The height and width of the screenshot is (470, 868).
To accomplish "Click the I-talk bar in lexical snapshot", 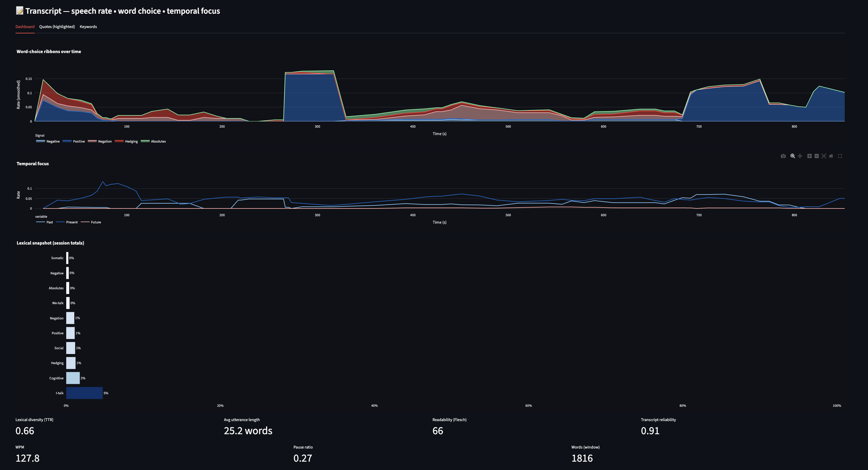I will 84,393.
